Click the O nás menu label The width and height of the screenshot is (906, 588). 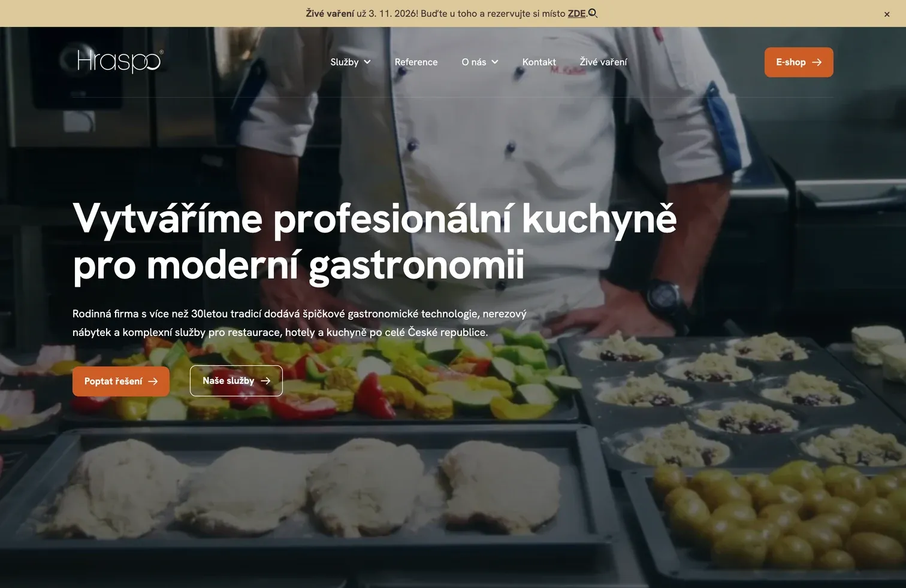[474, 62]
